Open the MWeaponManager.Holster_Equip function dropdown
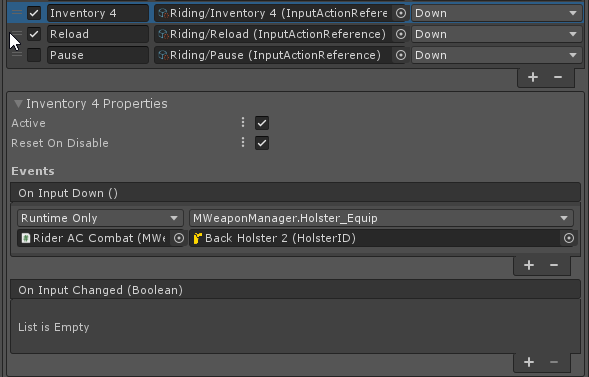 (381, 218)
